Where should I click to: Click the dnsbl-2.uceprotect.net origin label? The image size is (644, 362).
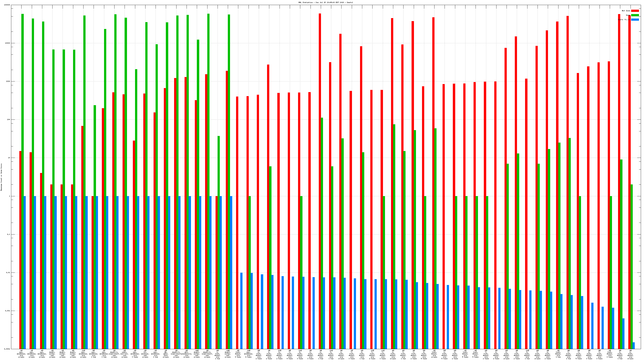(x=207, y=354)
